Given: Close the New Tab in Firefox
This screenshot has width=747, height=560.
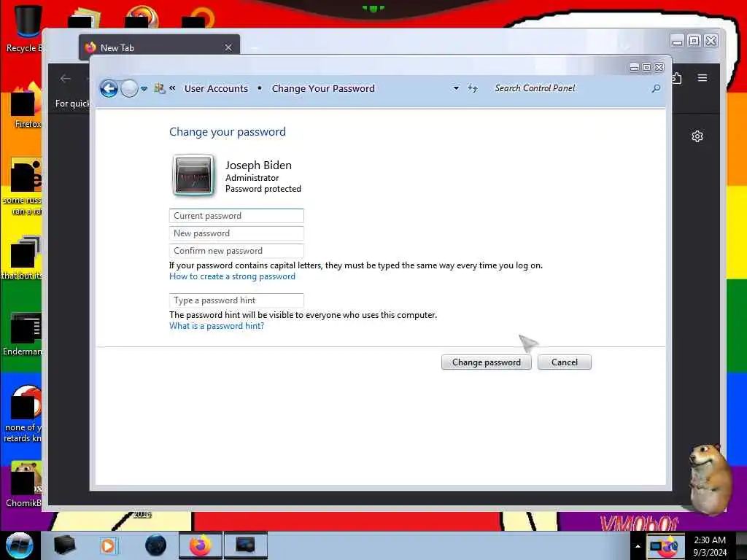Looking at the screenshot, I should [x=228, y=47].
